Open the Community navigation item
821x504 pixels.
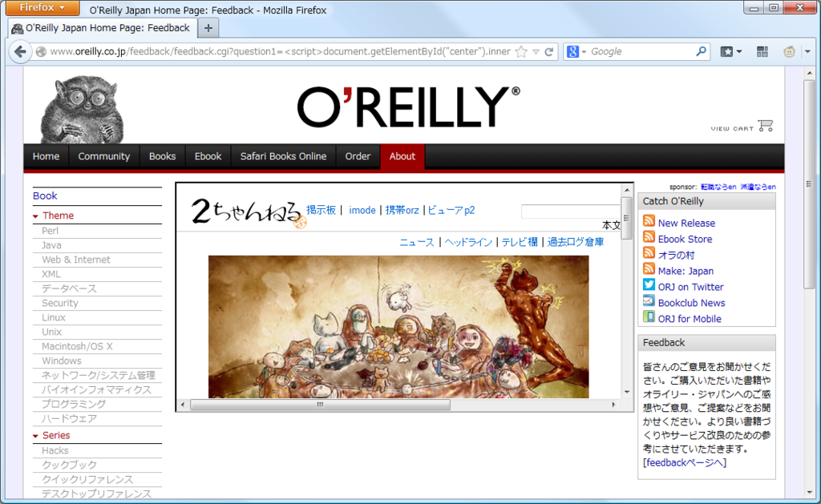point(103,156)
